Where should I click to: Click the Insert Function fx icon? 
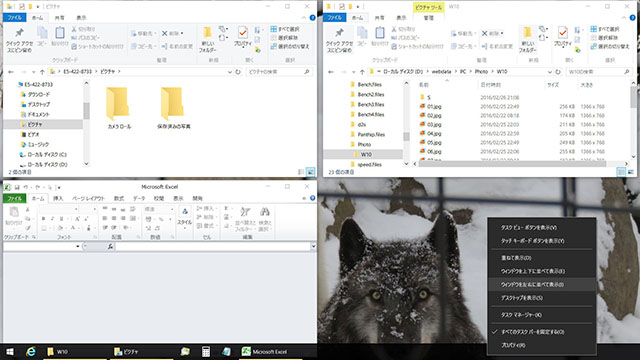pyautogui.click(x=110, y=247)
